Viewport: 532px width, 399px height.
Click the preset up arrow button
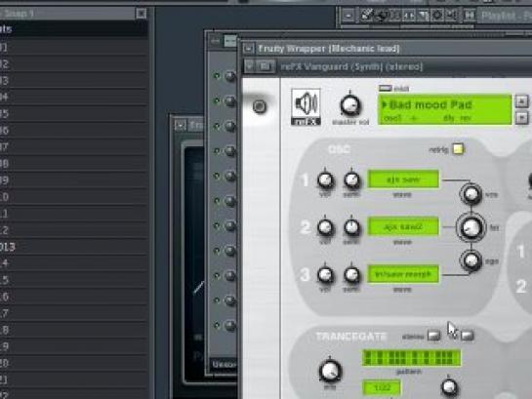coord(522,101)
